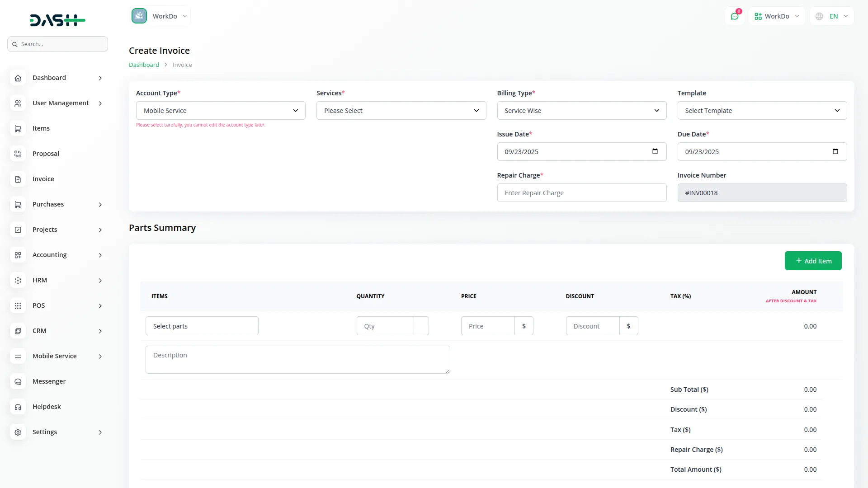868x488 pixels.
Task: Select the CRM icon in sidebar
Action: [x=18, y=331]
